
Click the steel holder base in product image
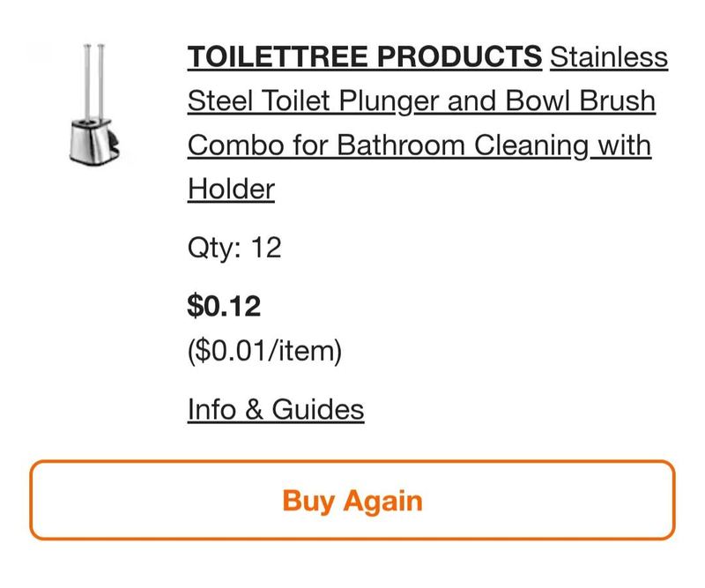(x=94, y=142)
